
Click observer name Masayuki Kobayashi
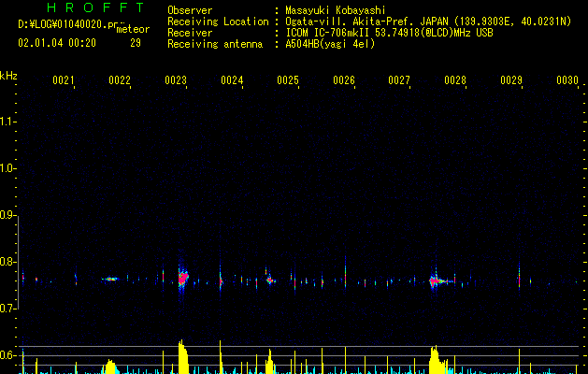pyautogui.click(x=336, y=10)
